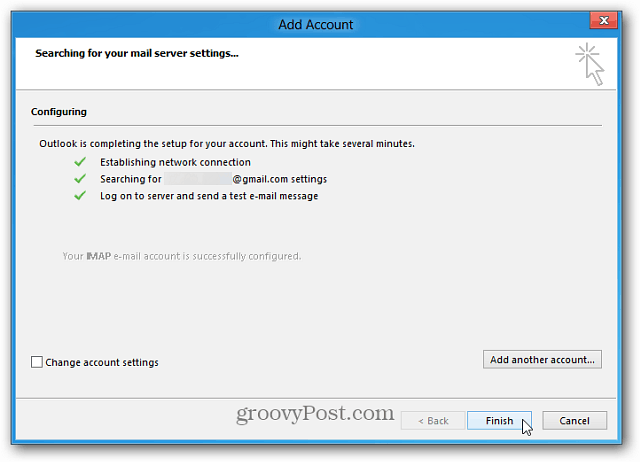
Task: Cancel the account setup
Action: pos(574,421)
